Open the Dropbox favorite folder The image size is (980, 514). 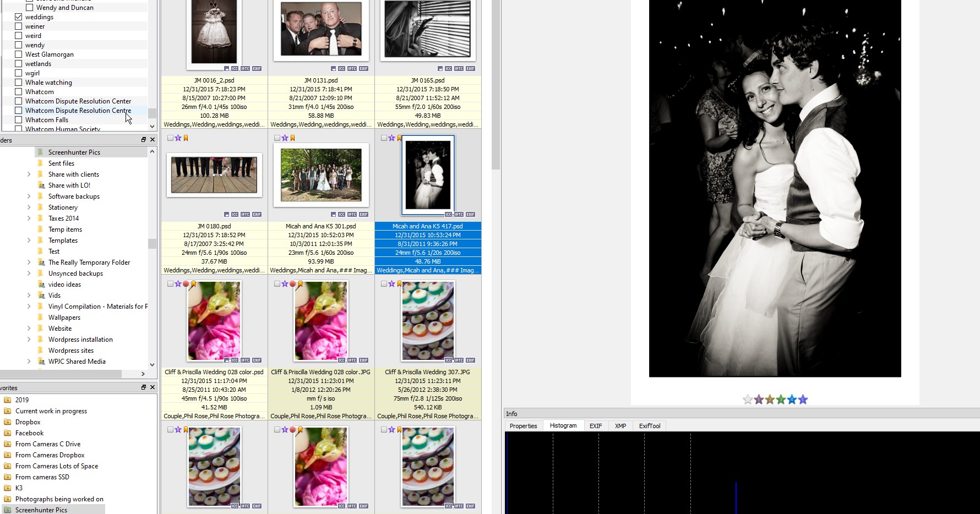[x=28, y=422]
